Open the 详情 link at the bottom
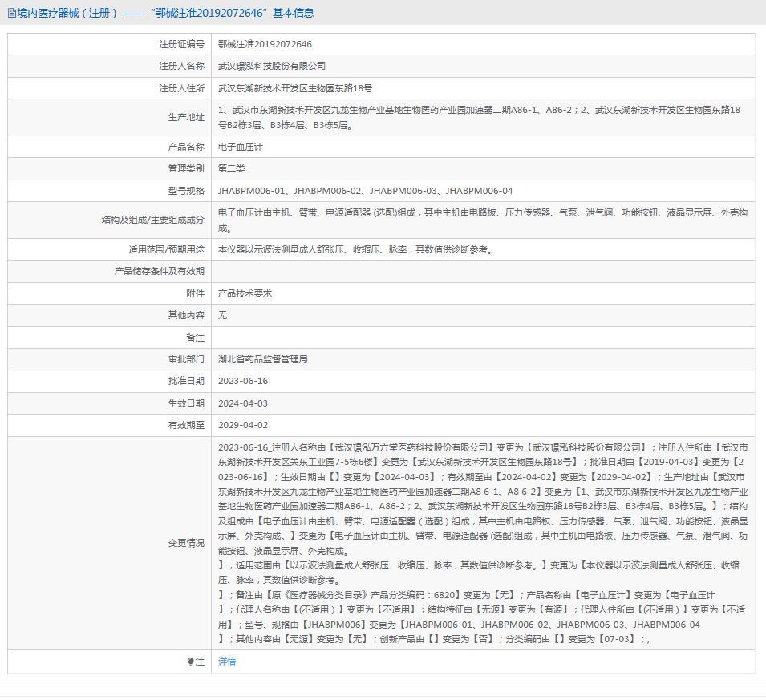Viewport: 766px width, 700px height. point(227,662)
